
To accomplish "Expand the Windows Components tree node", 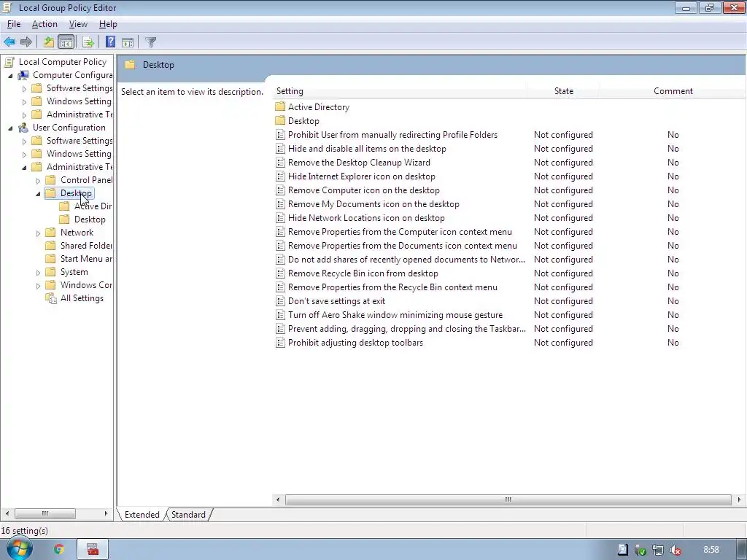I will 38,285.
